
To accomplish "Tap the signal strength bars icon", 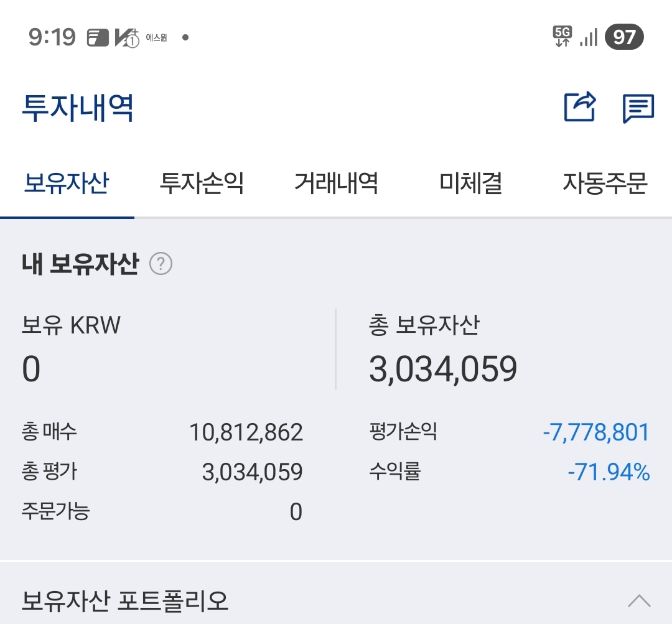I will tap(588, 37).
